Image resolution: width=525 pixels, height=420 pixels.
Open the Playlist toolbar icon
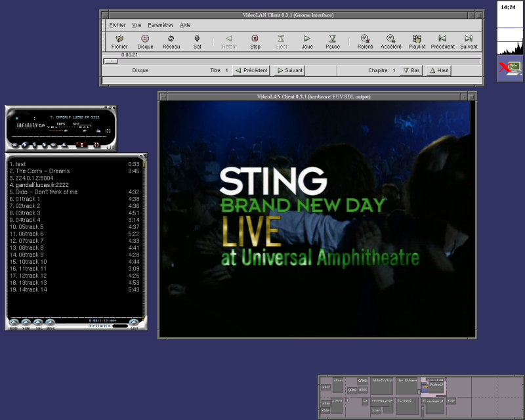point(417,42)
